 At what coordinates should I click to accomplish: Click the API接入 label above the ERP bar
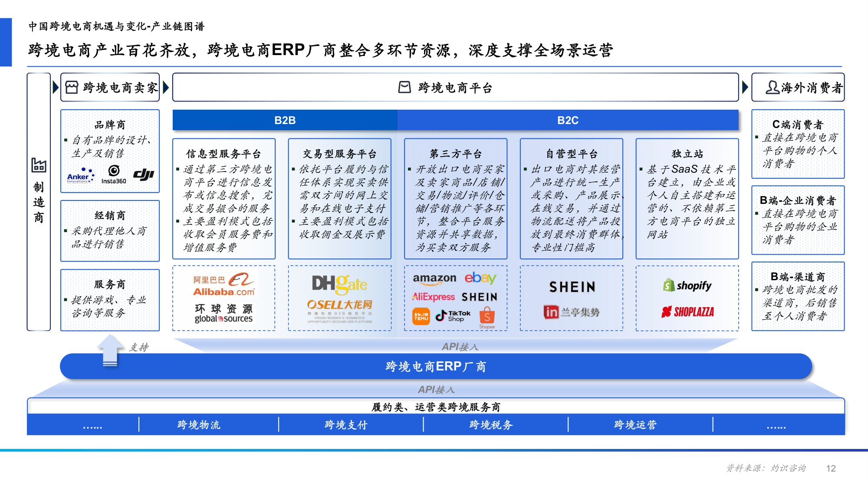tap(460, 347)
